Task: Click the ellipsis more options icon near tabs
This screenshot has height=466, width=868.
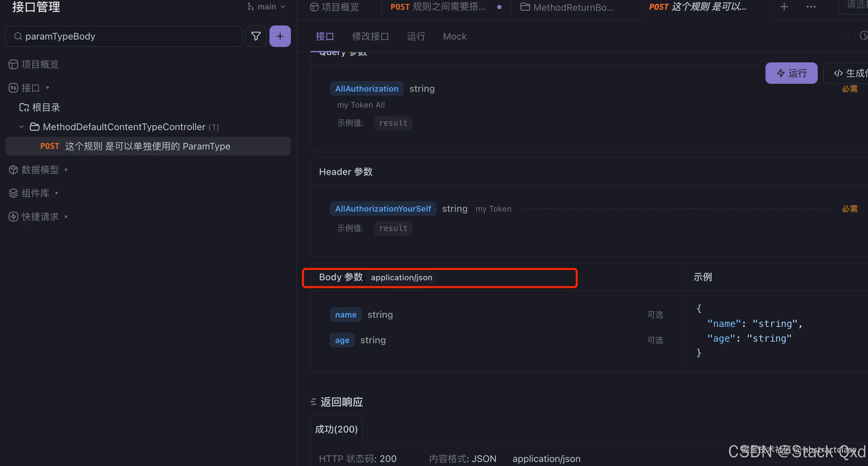Action: [x=811, y=7]
